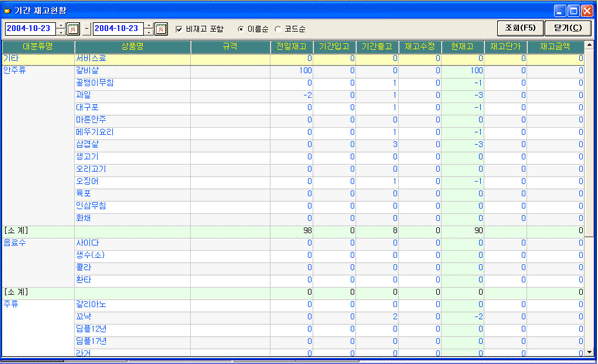Decrease the end date with its down arrow
The width and height of the screenshot is (598, 364).
[x=149, y=32]
